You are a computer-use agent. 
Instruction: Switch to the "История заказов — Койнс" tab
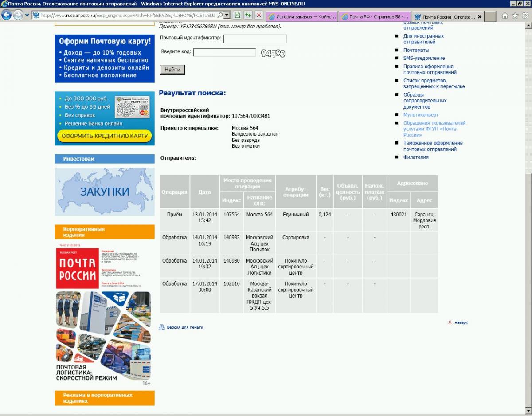point(302,17)
